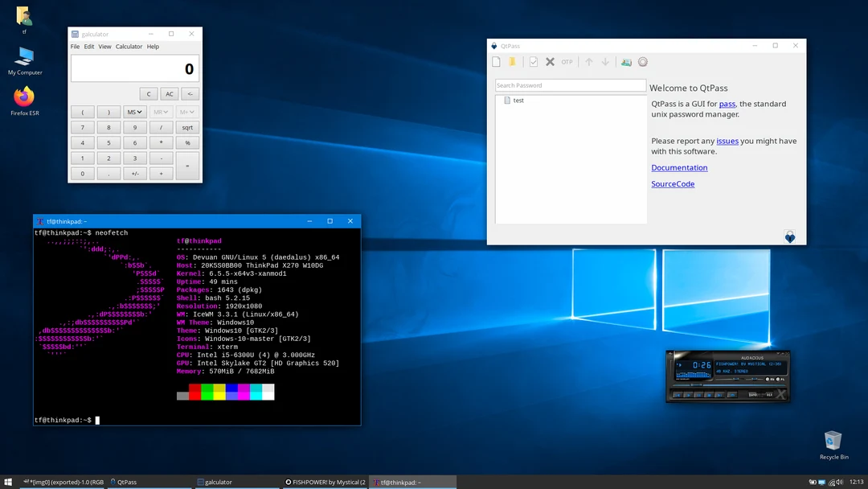Viewport: 868px width, 489px height.
Task: Open the Calculator menu in galculator
Action: coord(129,47)
